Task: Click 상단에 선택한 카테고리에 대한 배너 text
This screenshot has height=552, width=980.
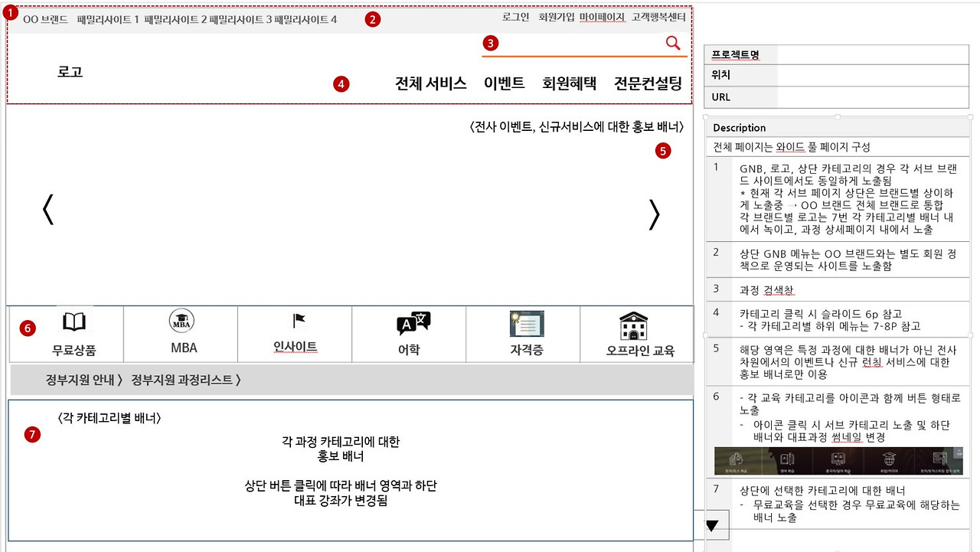Action: pos(822,490)
